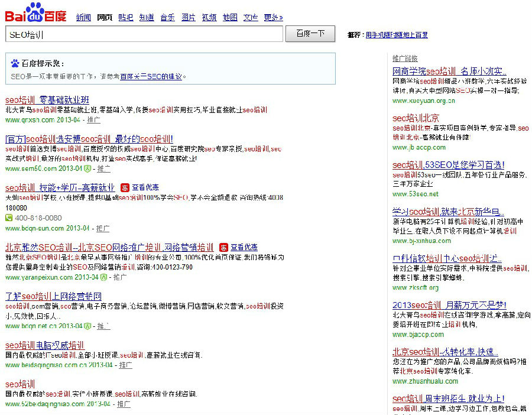Open result [官方]seo培训选安博seo培训

[89, 139]
